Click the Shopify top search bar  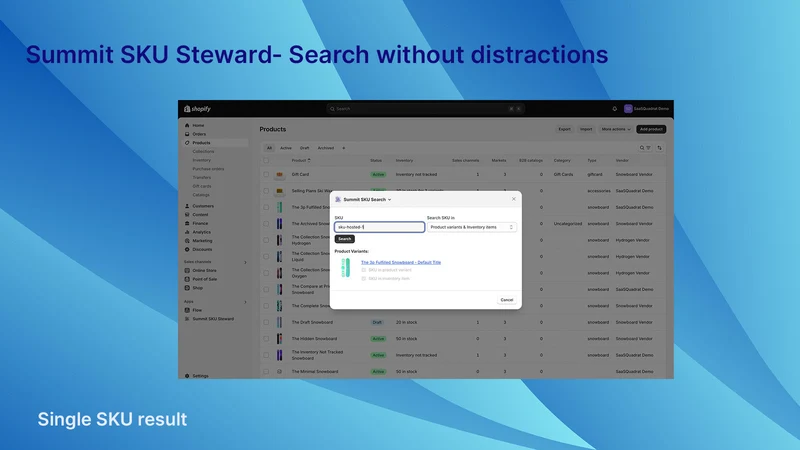point(426,109)
